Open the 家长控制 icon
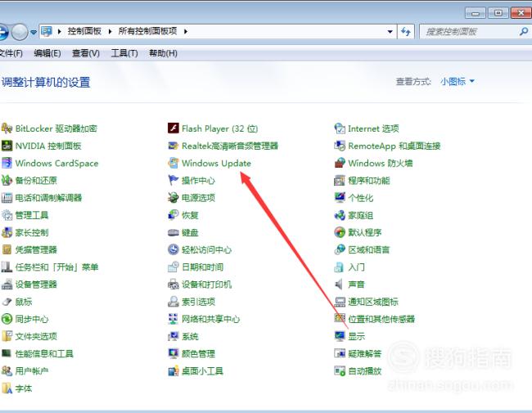Screen dimensions: 532x413 7,232
